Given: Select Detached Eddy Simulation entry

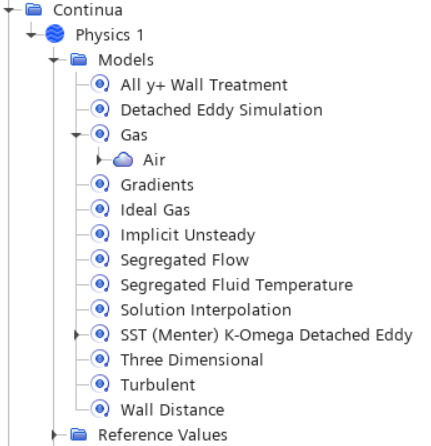Looking at the screenshot, I should [x=222, y=110].
